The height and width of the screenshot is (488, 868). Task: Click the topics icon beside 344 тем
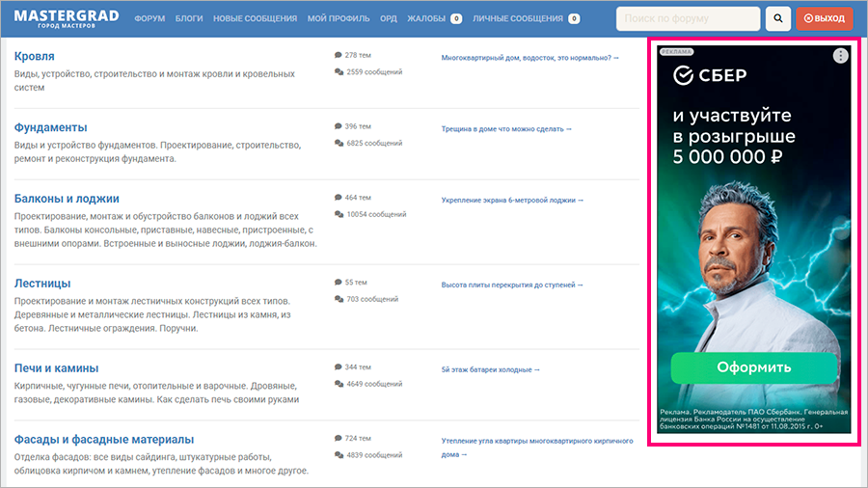click(338, 366)
